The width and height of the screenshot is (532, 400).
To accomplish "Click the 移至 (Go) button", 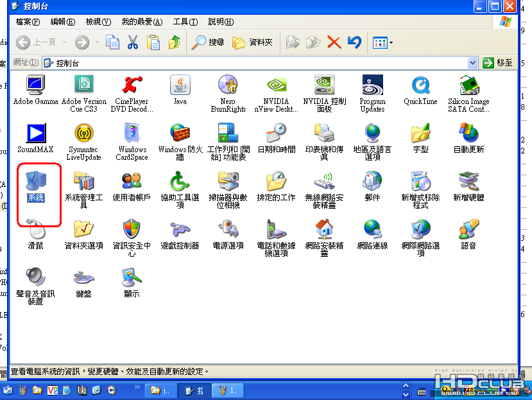I will click(x=498, y=63).
